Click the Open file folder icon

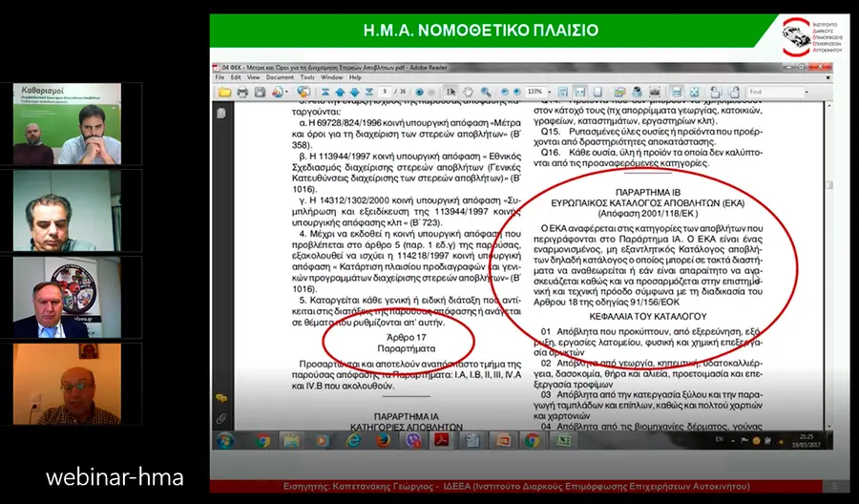click(224, 92)
